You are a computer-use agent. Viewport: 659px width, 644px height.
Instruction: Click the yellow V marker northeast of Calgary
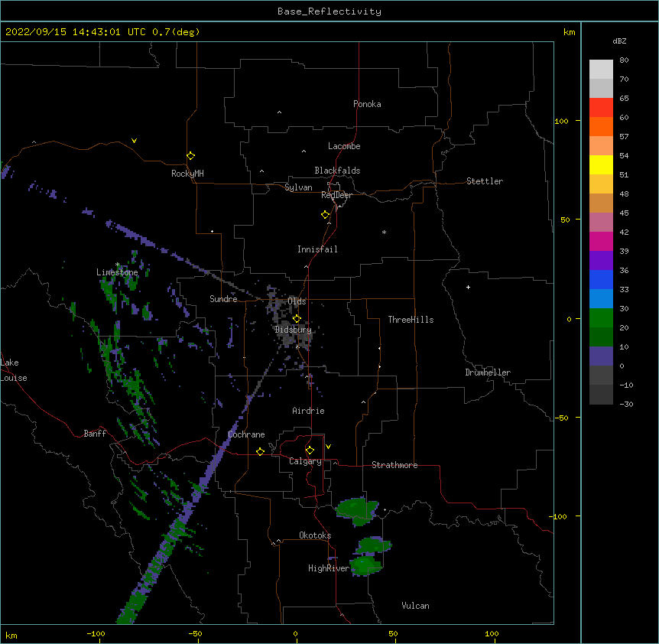coord(328,447)
